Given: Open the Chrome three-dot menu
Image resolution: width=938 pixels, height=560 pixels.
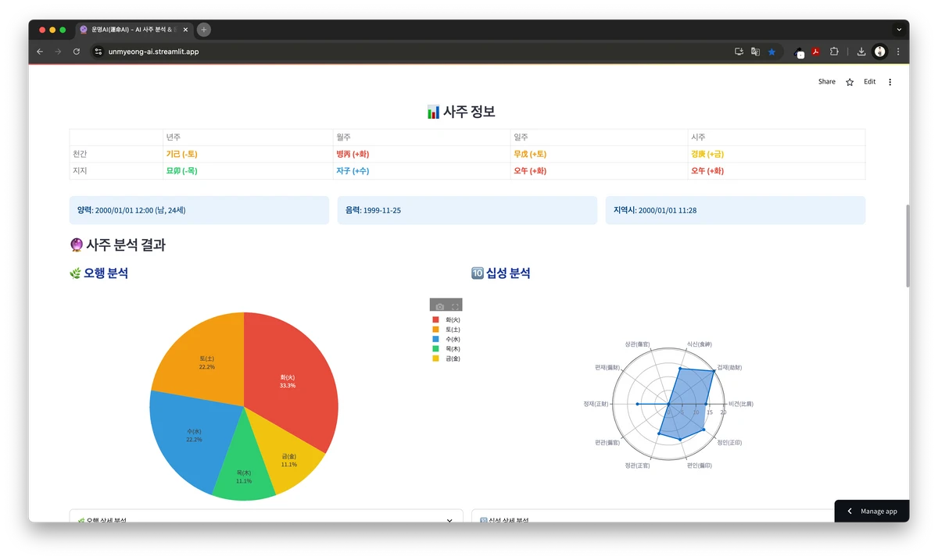Looking at the screenshot, I should point(898,52).
